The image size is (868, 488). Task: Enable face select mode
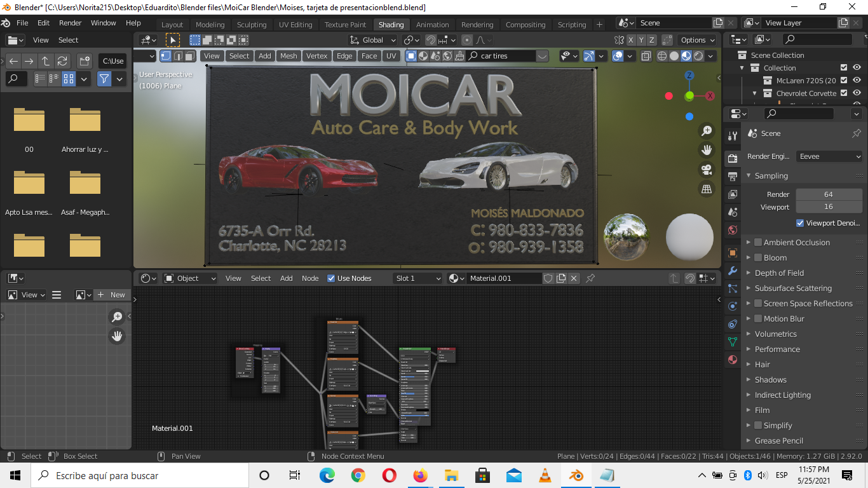[x=190, y=56]
